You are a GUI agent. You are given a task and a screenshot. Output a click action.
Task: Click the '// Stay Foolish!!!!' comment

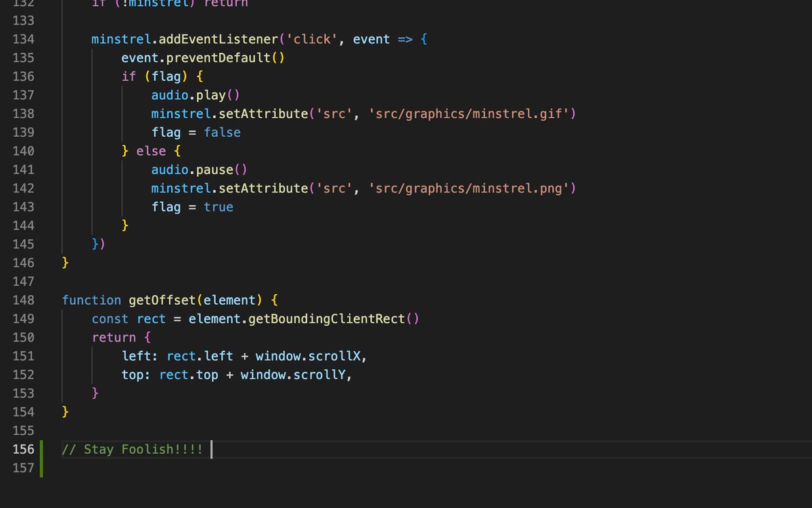click(132, 449)
